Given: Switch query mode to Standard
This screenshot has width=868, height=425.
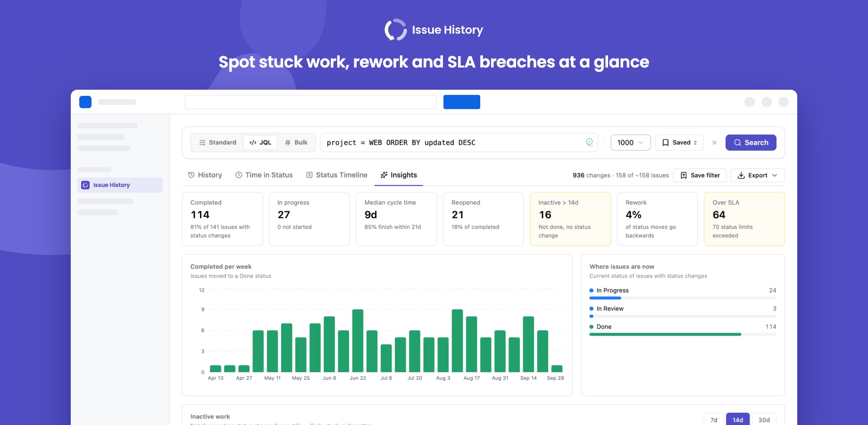Looking at the screenshot, I should pyautogui.click(x=217, y=143).
